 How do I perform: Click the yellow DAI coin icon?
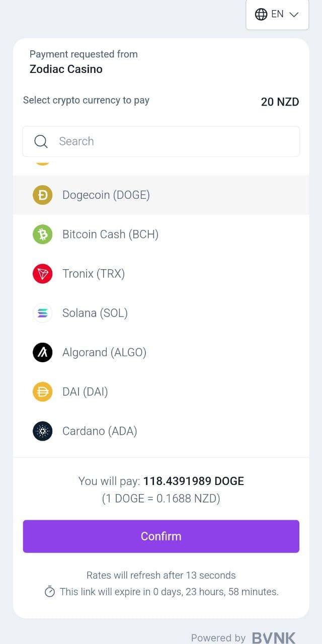(43, 391)
